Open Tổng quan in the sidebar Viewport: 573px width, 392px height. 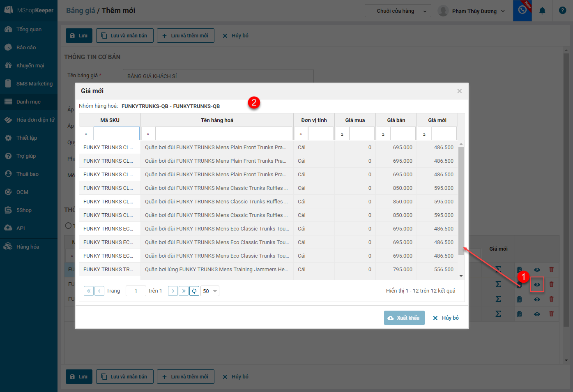pos(29,29)
